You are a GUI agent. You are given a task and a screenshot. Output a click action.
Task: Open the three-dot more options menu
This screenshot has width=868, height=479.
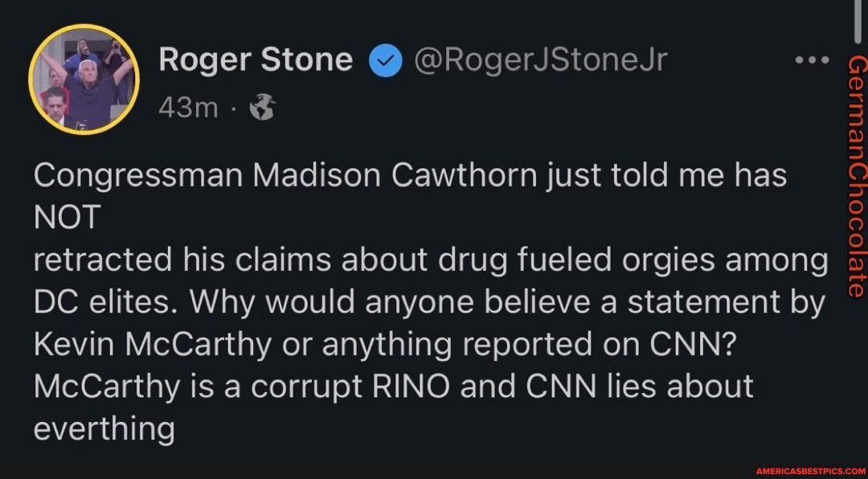point(810,61)
